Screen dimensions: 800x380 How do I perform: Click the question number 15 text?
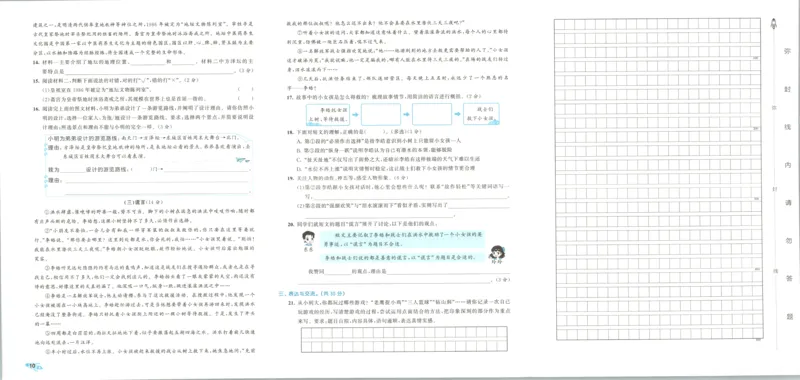click(x=35, y=80)
